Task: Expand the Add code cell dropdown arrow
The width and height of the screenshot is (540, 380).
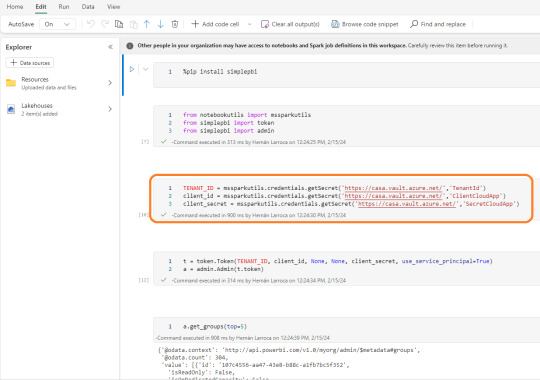Action: point(250,24)
